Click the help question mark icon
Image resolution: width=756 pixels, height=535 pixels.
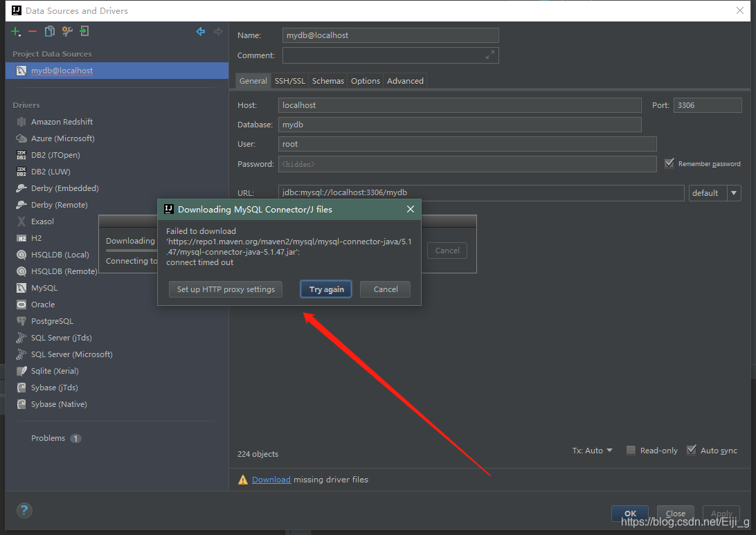[x=24, y=510]
